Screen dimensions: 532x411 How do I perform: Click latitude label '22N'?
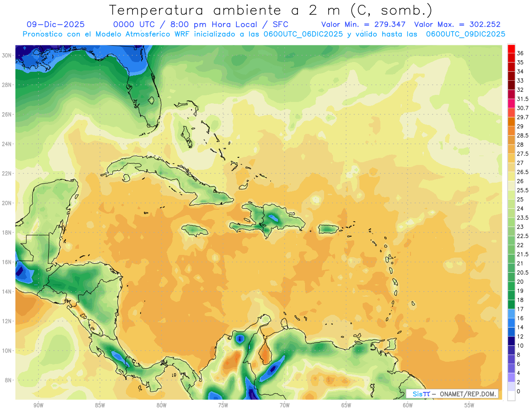8,173
